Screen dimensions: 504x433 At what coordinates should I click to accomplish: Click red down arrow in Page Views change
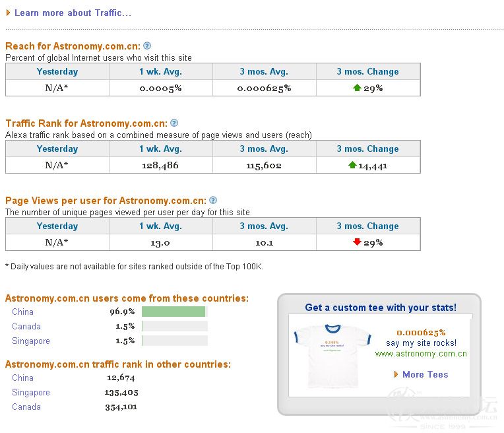tap(357, 242)
